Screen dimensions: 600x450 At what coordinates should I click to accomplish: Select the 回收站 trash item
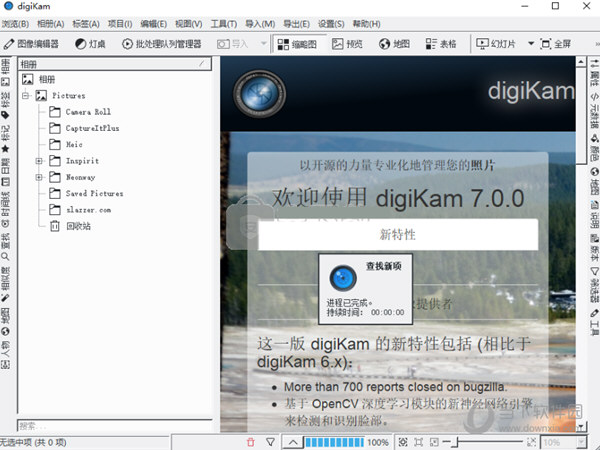coord(78,226)
